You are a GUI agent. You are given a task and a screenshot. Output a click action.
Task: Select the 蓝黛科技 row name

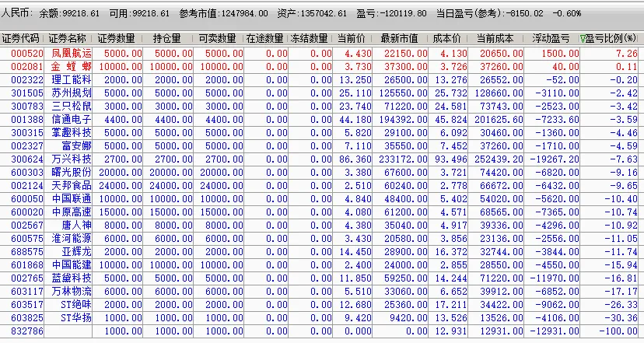click(x=72, y=278)
